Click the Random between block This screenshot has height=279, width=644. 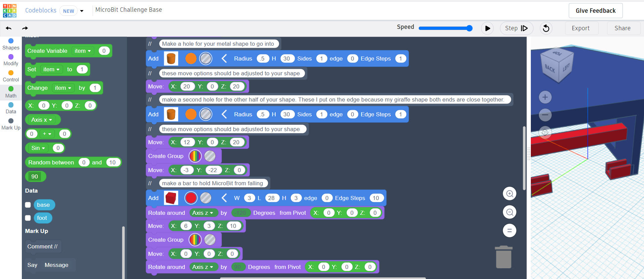pos(73,162)
